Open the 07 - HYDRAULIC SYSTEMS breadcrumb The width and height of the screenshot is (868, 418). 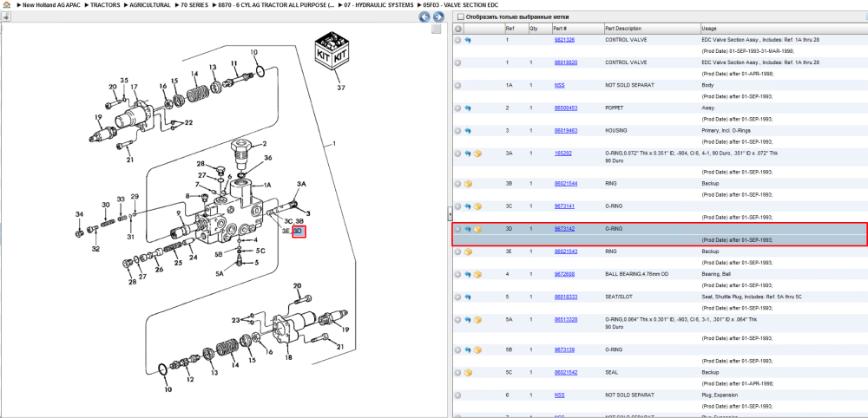(378, 5)
